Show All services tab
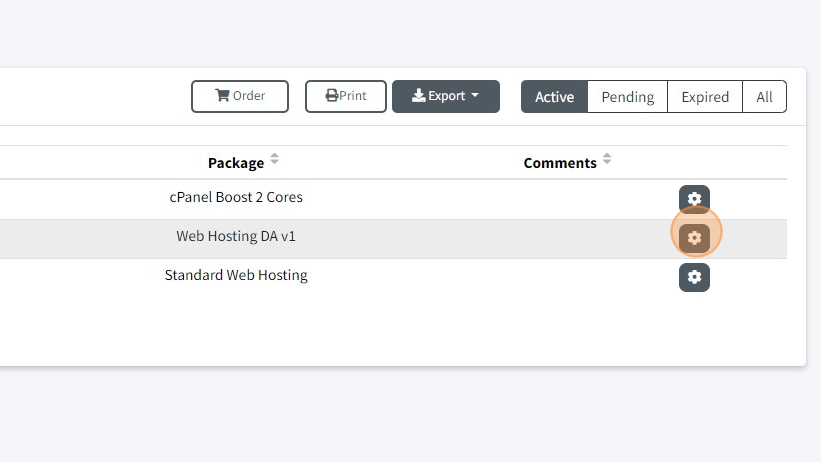The width and height of the screenshot is (821, 462). (764, 96)
